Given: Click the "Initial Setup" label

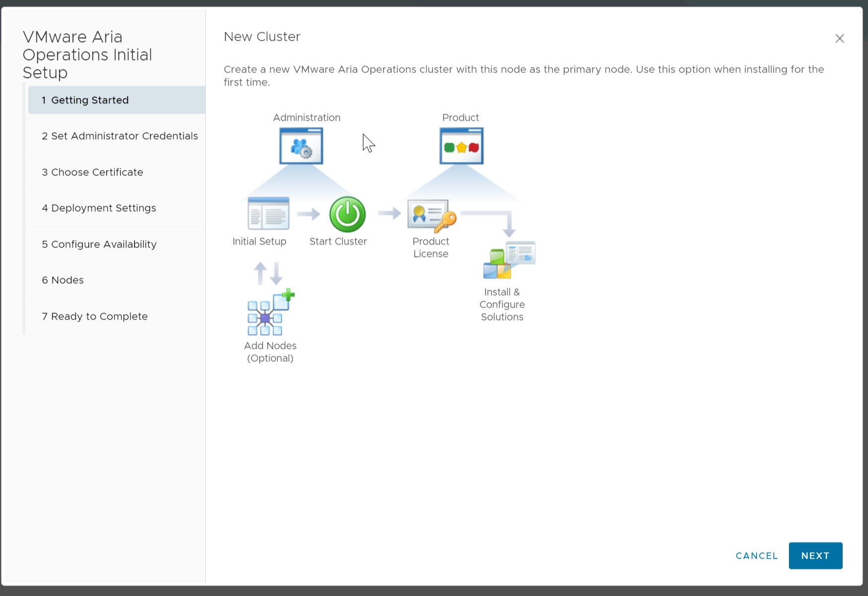Looking at the screenshot, I should [x=260, y=241].
